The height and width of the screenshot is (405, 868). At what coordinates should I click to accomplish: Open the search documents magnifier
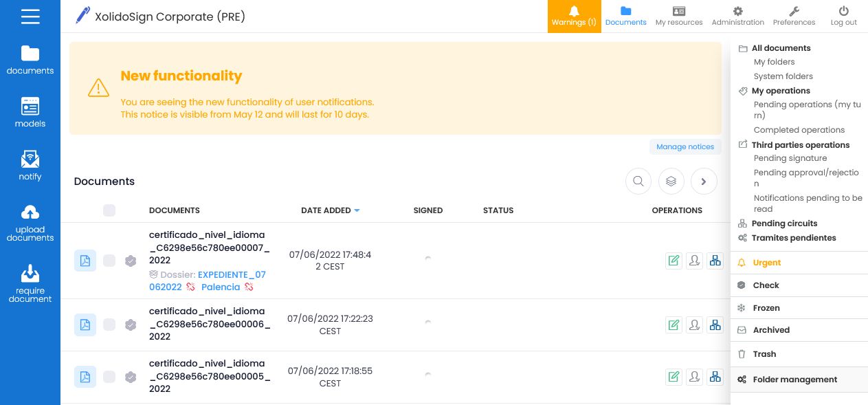(x=638, y=182)
